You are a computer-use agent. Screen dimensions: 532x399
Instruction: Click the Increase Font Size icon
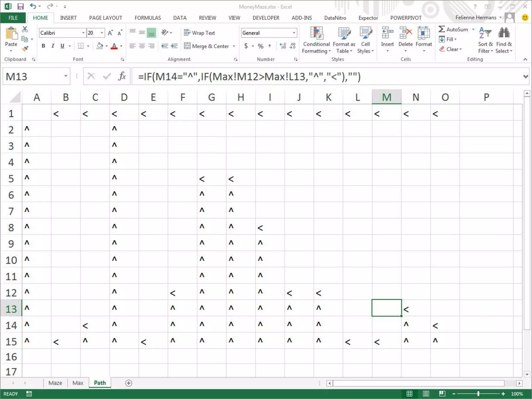coord(110,33)
